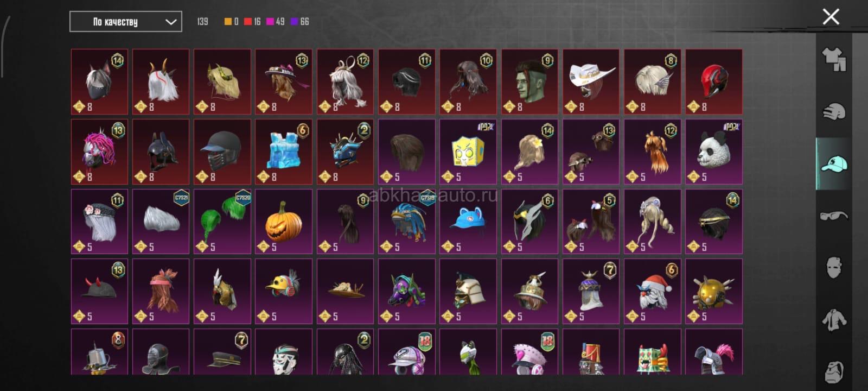Open the outfits category icon in sidebar
This screenshot has width=868, height=391.
pyautogui.click(x=834, y=59)
